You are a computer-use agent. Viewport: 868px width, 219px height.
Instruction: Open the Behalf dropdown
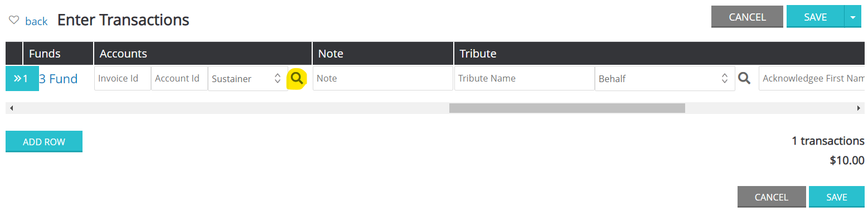pos(665,78)
